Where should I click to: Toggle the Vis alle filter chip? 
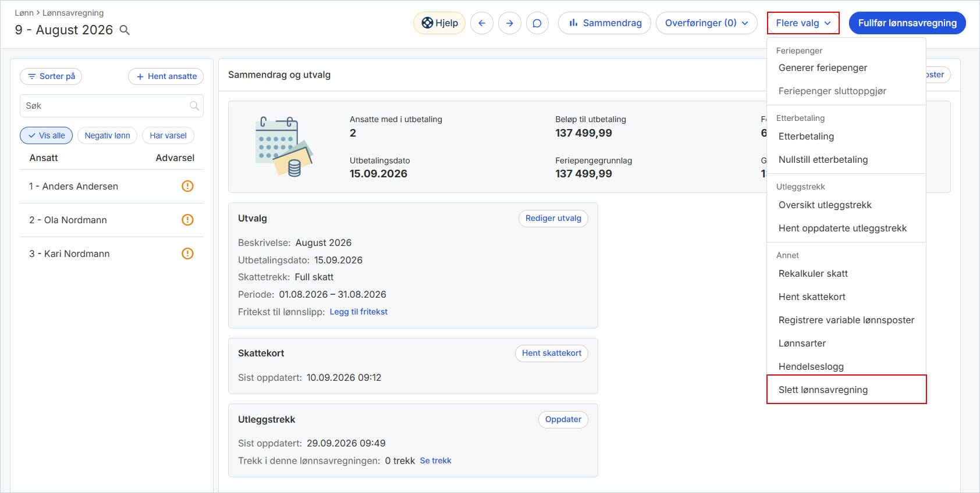[x=47, y=135]
